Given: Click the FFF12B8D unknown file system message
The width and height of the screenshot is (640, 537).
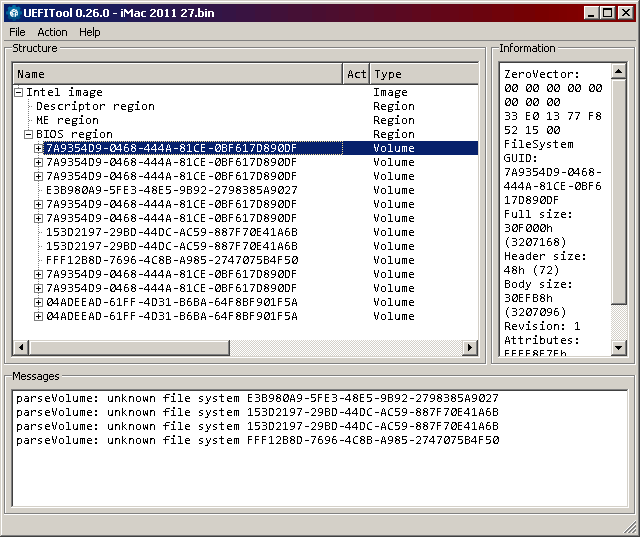Looking at the screenshot, I should coord(258,440).
